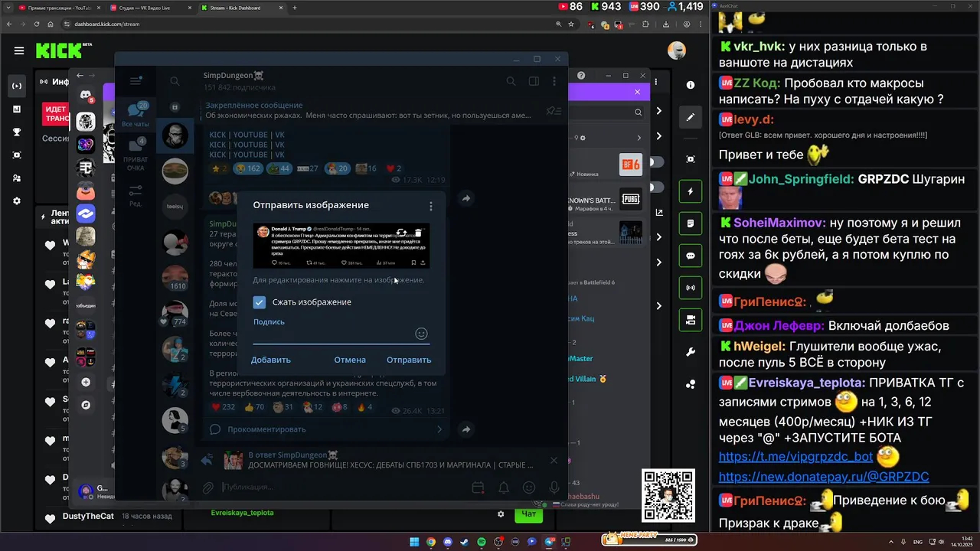Image resolution: width=980 pixels, height=551 pixels.
Task: Open the Kick trophy achievements icon
Action: (x=17, y=132)
